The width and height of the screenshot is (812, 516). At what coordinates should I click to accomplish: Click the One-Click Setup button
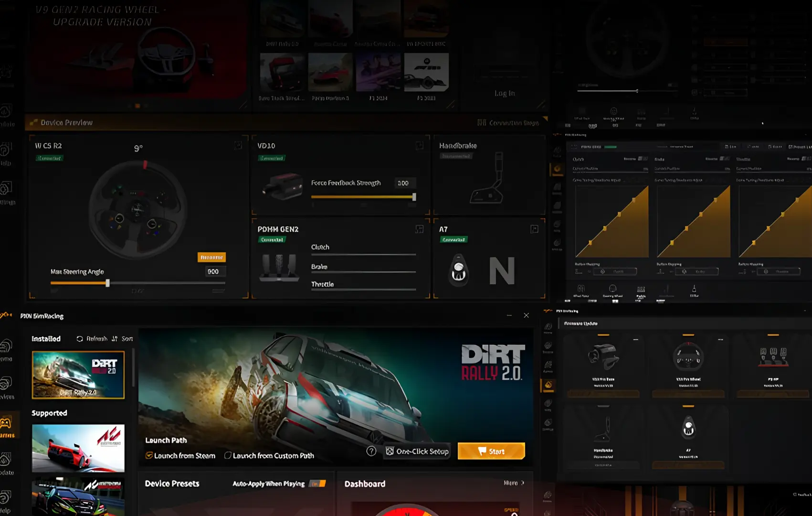[x=417, y=451]
